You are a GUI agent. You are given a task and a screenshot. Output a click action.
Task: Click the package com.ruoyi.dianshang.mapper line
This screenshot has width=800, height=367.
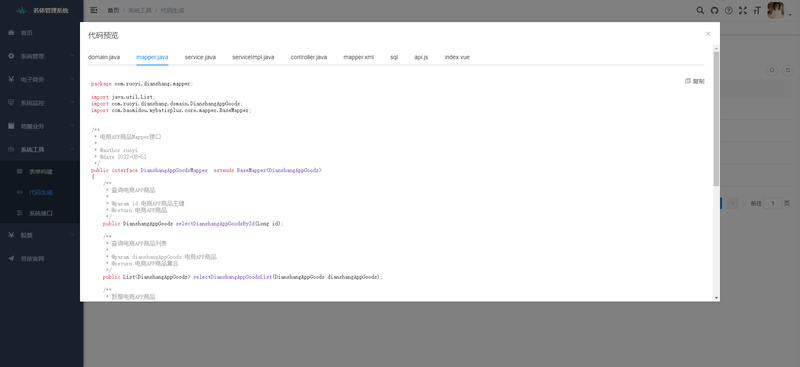pyautogui.click(x=142, y=84)
